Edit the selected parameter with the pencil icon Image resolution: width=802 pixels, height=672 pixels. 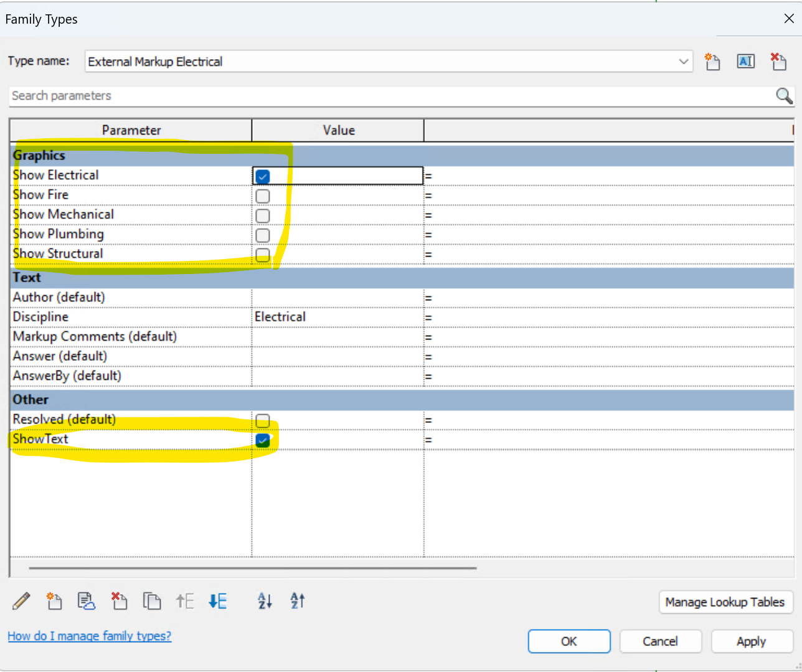(x=21, y=600)
